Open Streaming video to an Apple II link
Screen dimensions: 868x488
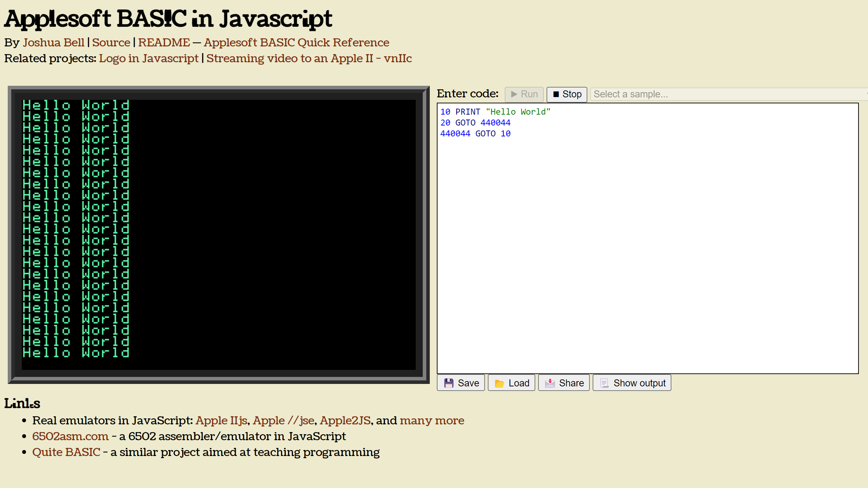309,58
